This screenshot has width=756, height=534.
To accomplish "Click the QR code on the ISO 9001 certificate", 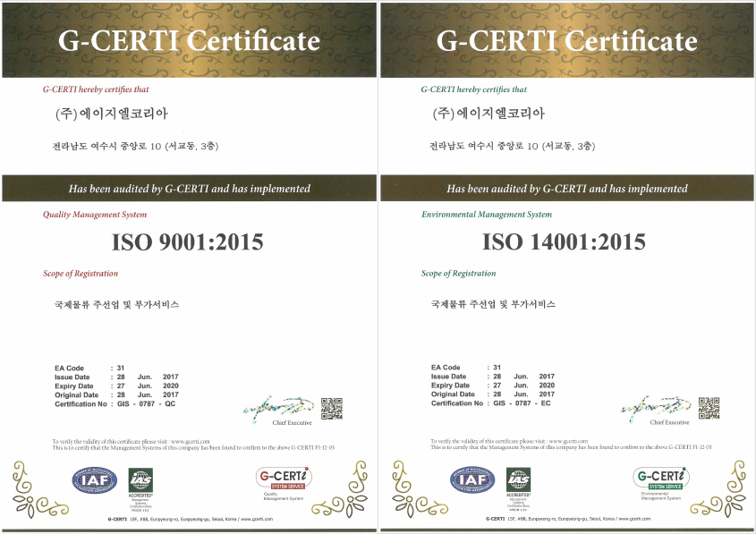I will click(x=331, y=408).
